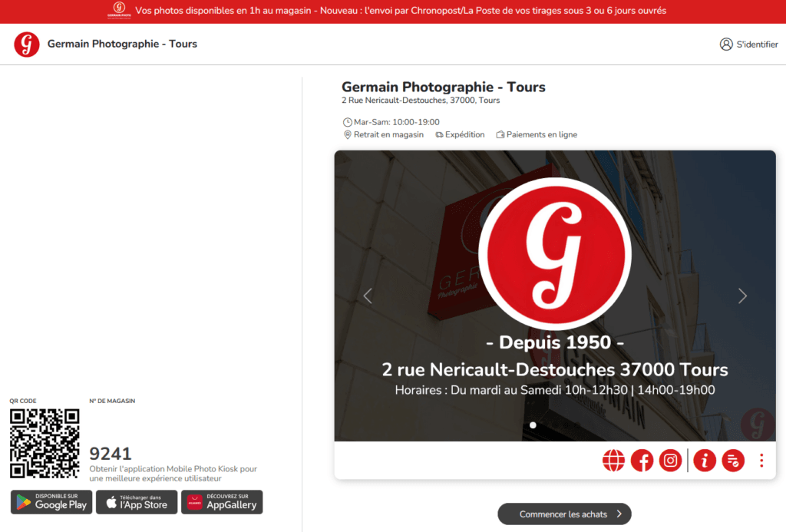The image size is (786, 532).
Task: Click the Germain logo in header
Action: (x=27, y=44)
